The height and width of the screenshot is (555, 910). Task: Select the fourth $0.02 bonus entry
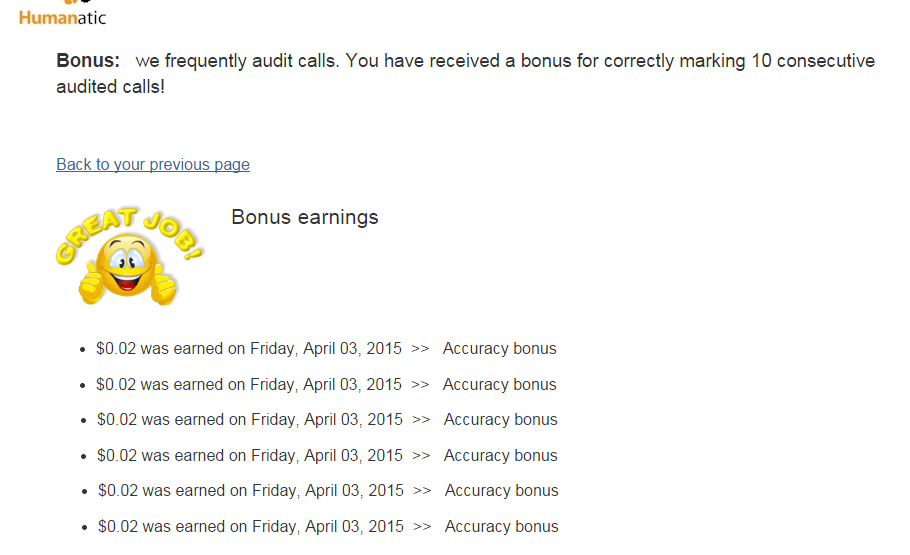coord(250,455)
